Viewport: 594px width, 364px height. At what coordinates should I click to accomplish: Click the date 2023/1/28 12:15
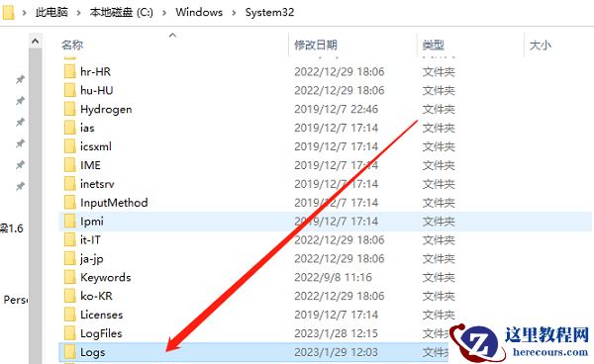tap(336, 333)
